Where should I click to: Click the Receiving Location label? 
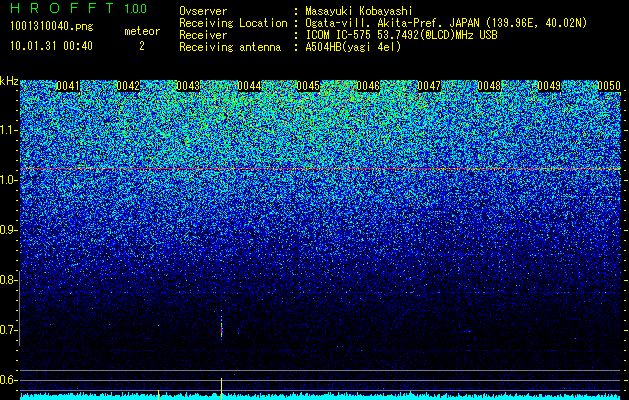click(x=233, y=23)
